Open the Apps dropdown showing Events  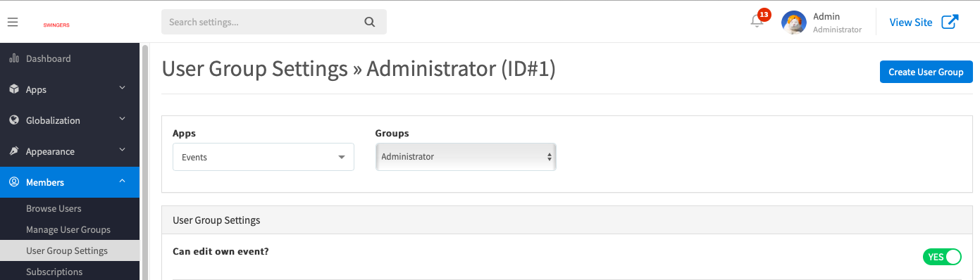tap(263, 157)
